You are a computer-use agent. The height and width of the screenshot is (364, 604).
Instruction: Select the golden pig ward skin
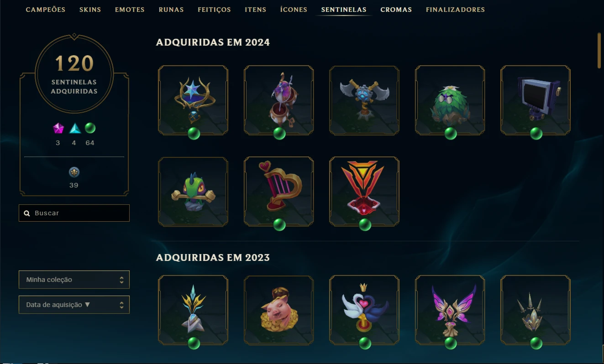coord(279,310)
